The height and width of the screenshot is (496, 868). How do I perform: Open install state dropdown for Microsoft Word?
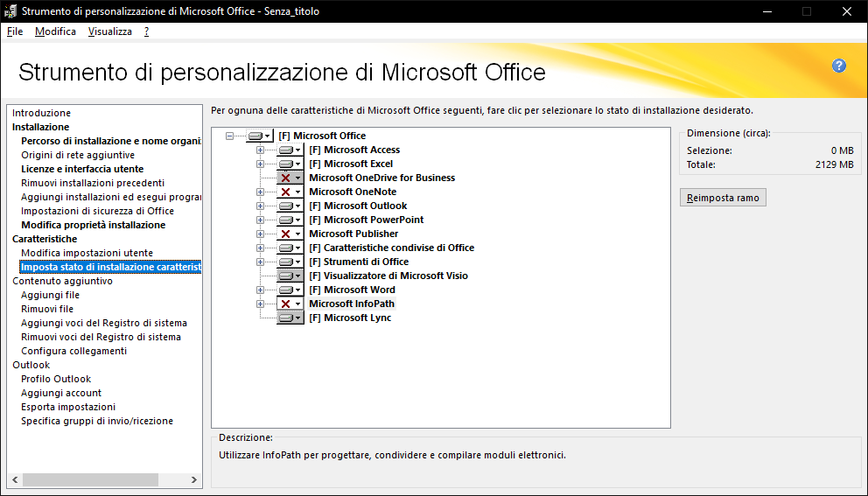click(290, 290)
